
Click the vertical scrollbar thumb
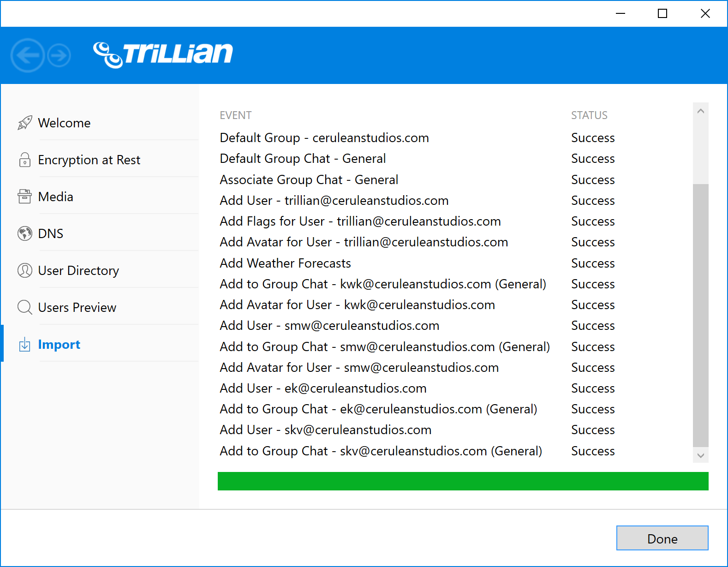[700, 316]
